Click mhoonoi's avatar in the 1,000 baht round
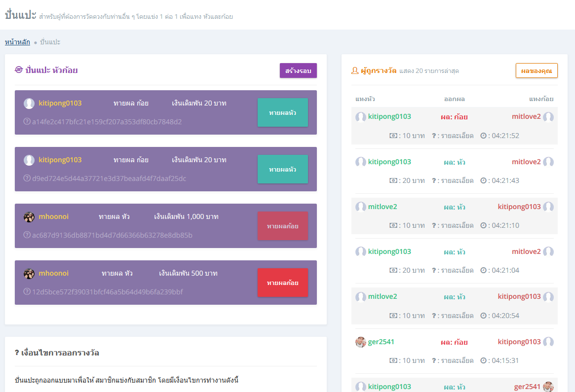Image resolution: width=575 pixels, height=392 pixels. point(29,217)
